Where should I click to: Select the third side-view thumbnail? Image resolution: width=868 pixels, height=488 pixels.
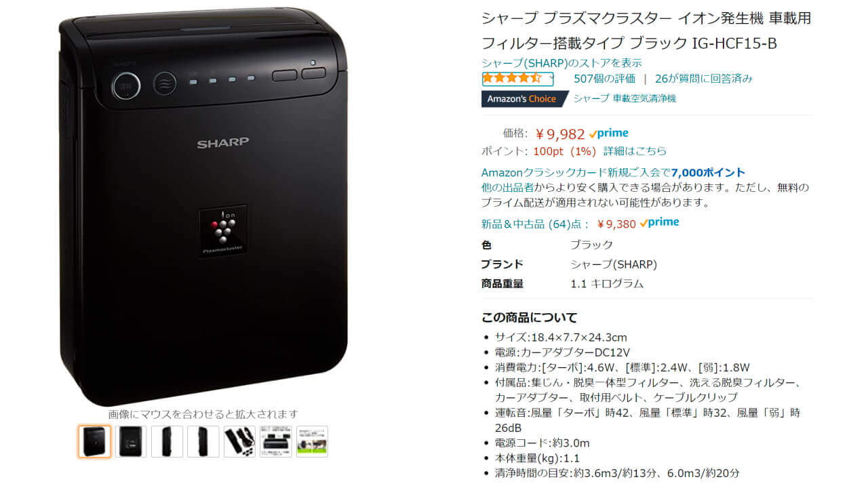[x=167, y=441]
